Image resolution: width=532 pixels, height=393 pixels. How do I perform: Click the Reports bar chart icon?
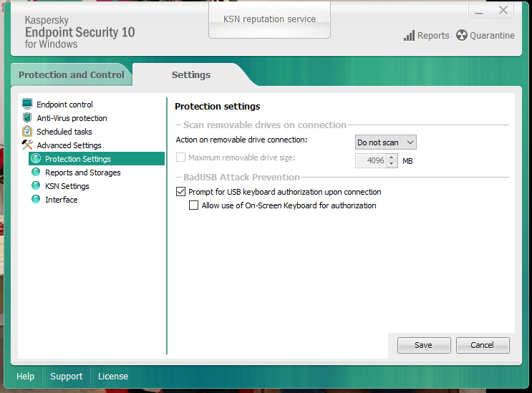click(409, 36)
